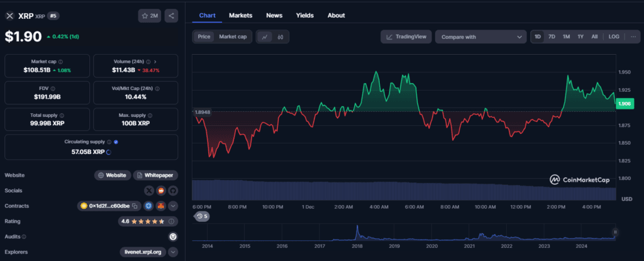
Task: Open the Whitepaper link
Action: (155, 175)
